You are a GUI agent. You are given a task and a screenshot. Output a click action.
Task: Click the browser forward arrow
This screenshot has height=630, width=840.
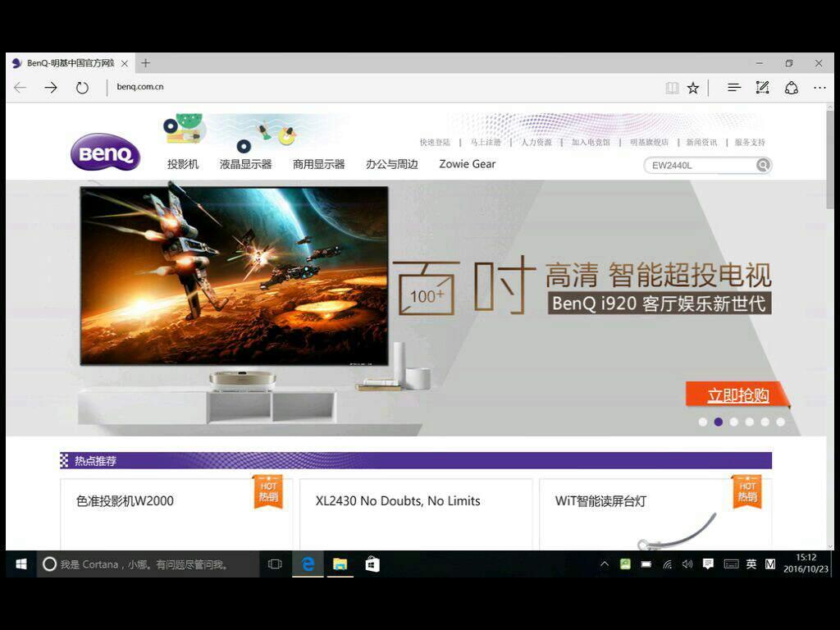51,87
